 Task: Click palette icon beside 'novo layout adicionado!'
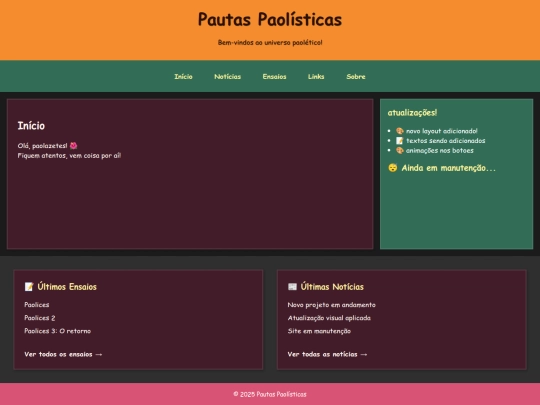pyautogui.click(x=399, y=131)
